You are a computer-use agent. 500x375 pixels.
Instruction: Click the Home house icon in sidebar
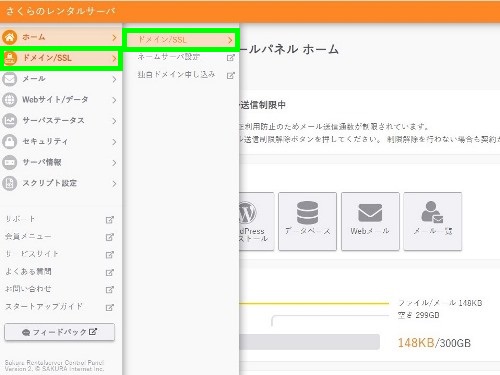pyautogui.click(x=10, y=37)
